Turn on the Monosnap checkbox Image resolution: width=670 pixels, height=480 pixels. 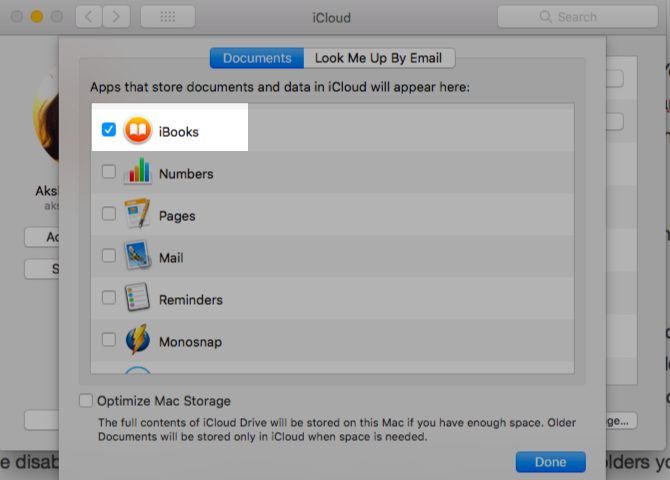109,340
